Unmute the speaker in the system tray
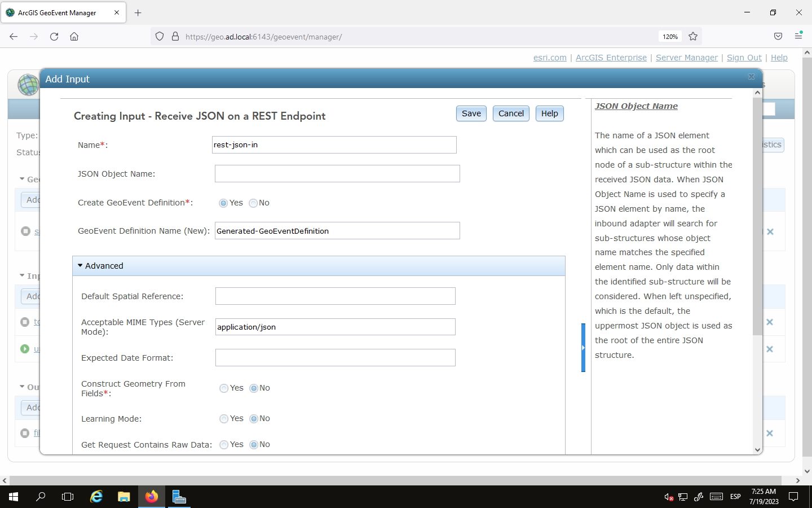Screen dimensions: 812x508 point(667,497)
